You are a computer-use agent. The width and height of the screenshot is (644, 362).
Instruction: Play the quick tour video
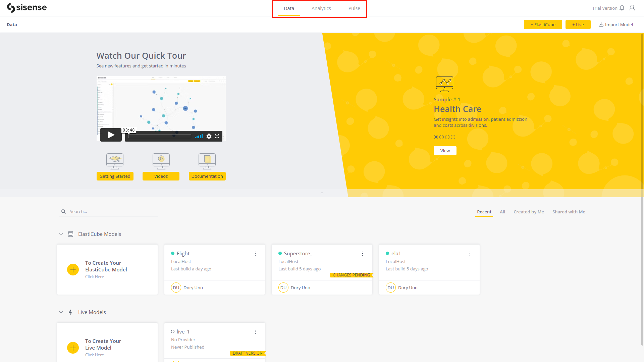tap(111, 135)
